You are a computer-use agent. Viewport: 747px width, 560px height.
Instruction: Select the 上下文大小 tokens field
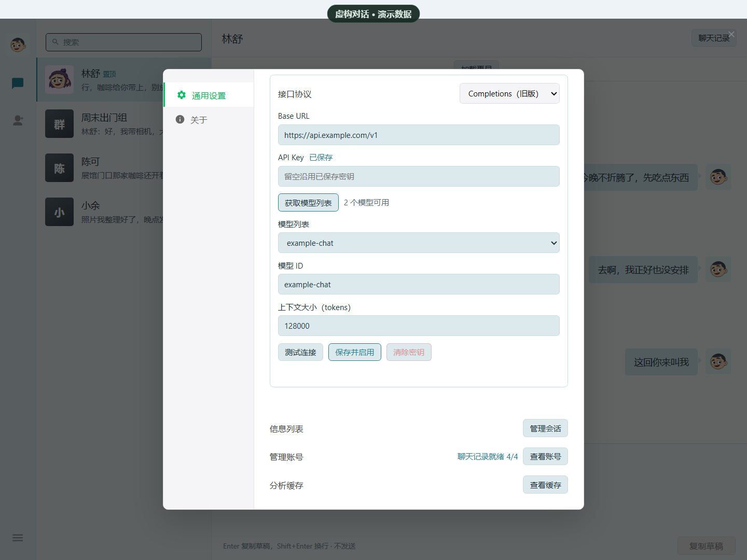419,326
